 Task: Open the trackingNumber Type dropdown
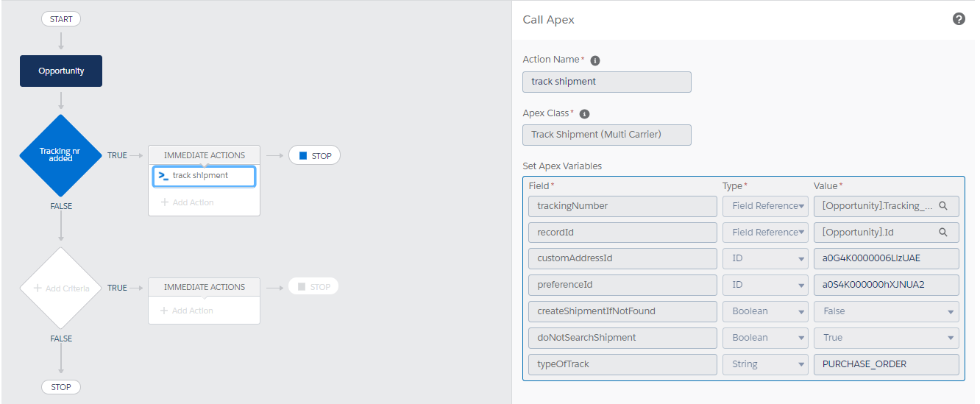(x=765, y=206)
